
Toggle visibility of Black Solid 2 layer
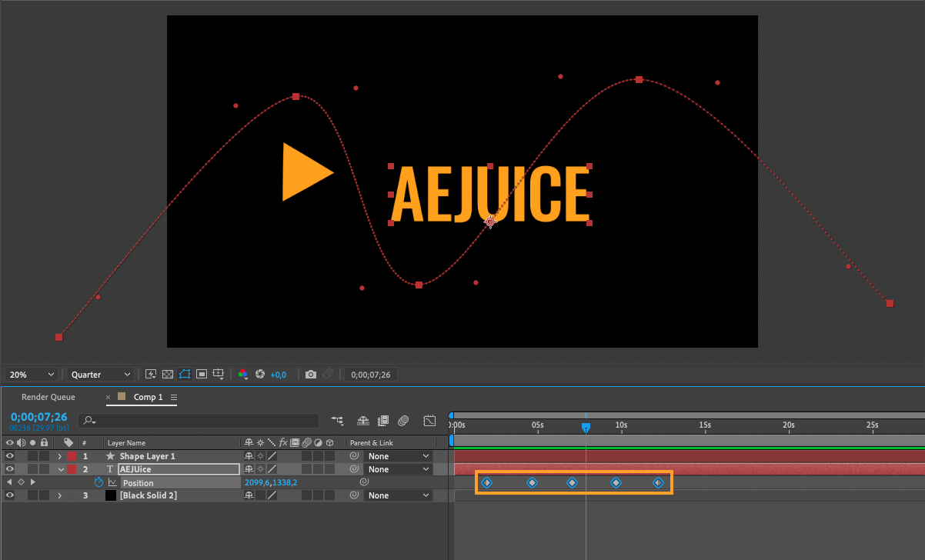tap(10, 495)
